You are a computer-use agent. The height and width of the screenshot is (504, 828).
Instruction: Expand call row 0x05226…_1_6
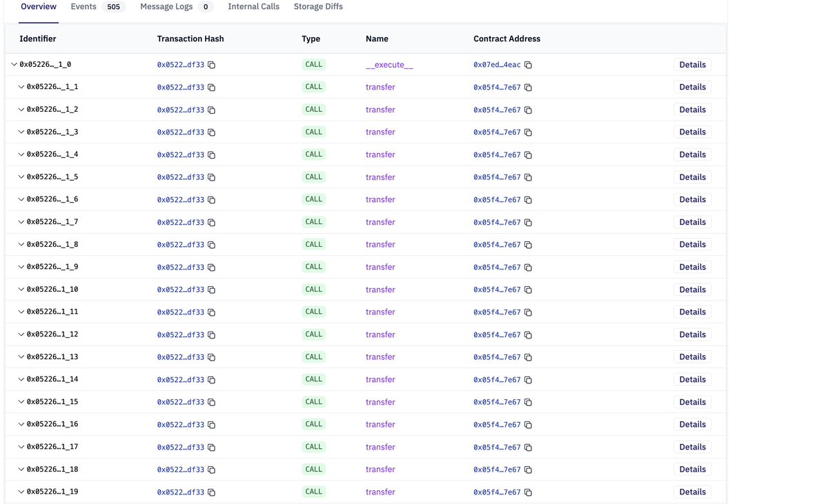tap(21, 199)
